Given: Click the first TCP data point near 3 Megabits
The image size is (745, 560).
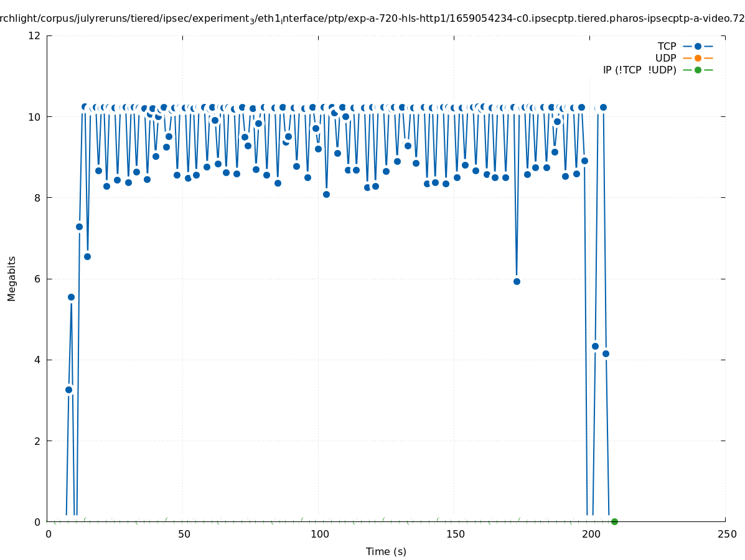Looking at the screenshot, I should (x=68, y=390).
